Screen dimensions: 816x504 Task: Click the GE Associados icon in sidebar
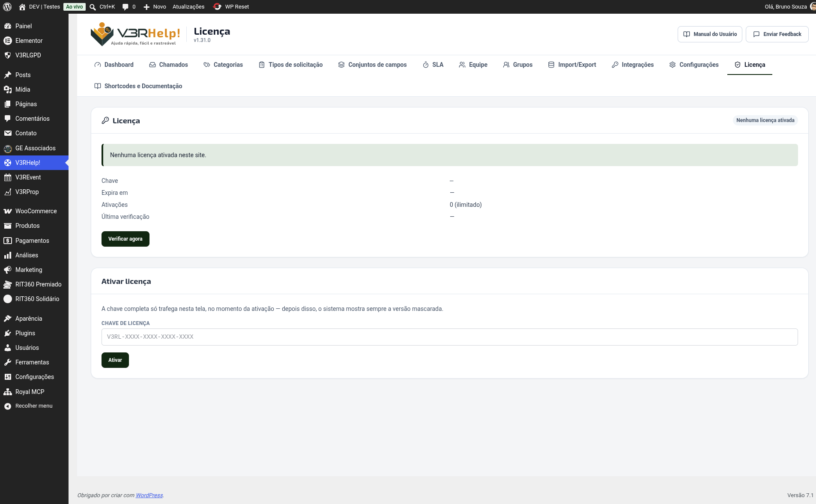(x=8, y=149)
